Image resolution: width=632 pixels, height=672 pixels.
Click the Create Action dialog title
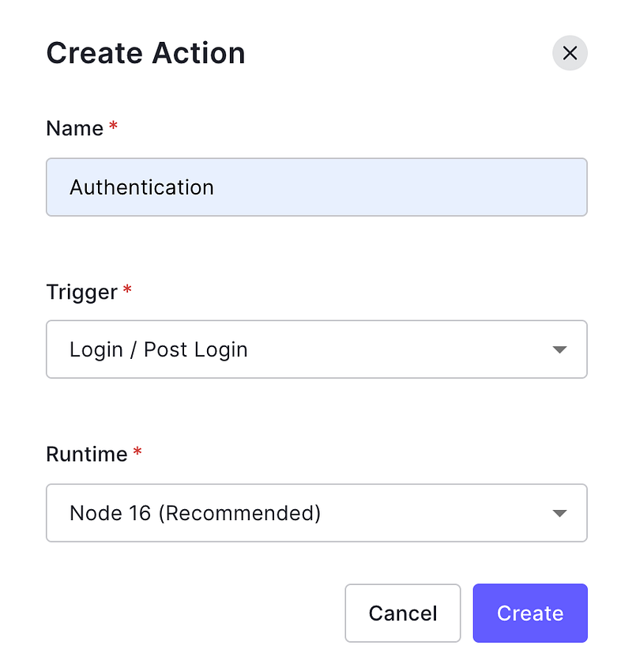[x=145, y=53]
